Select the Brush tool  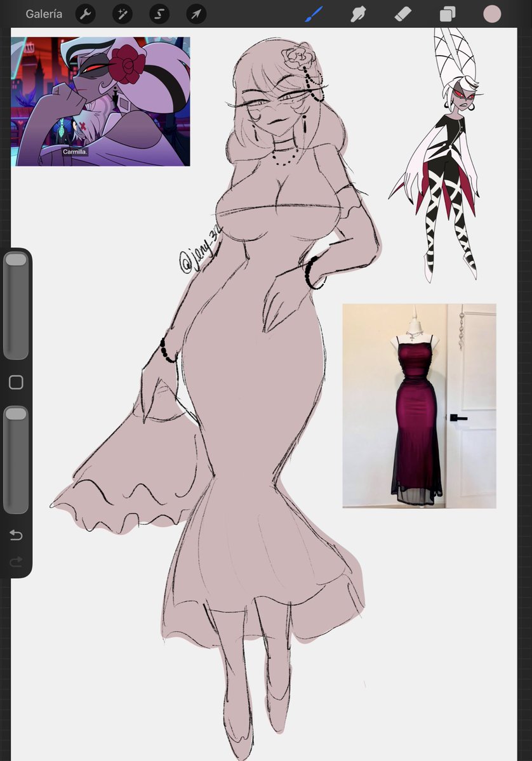pyautogui.click(x=314, y=14)
